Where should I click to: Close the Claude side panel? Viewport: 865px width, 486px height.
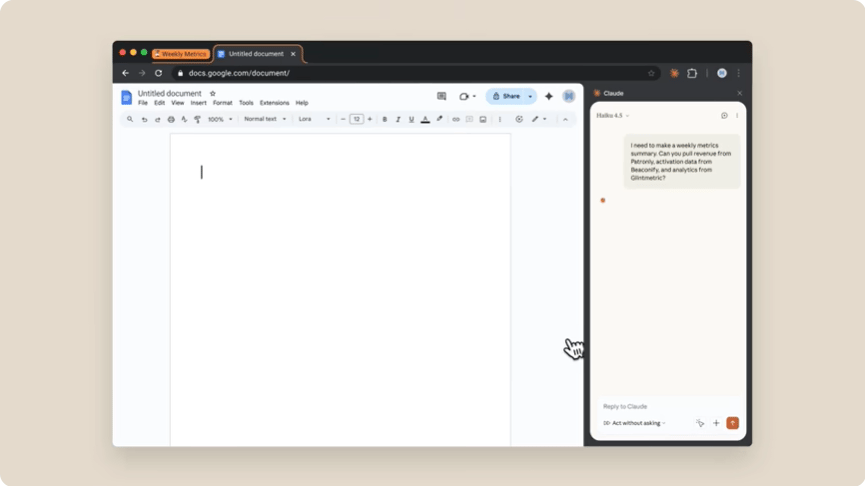point(740,93)
